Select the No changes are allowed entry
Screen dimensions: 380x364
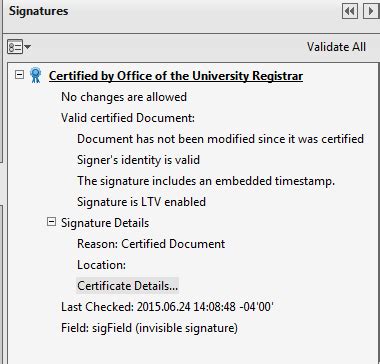[124, 97]
